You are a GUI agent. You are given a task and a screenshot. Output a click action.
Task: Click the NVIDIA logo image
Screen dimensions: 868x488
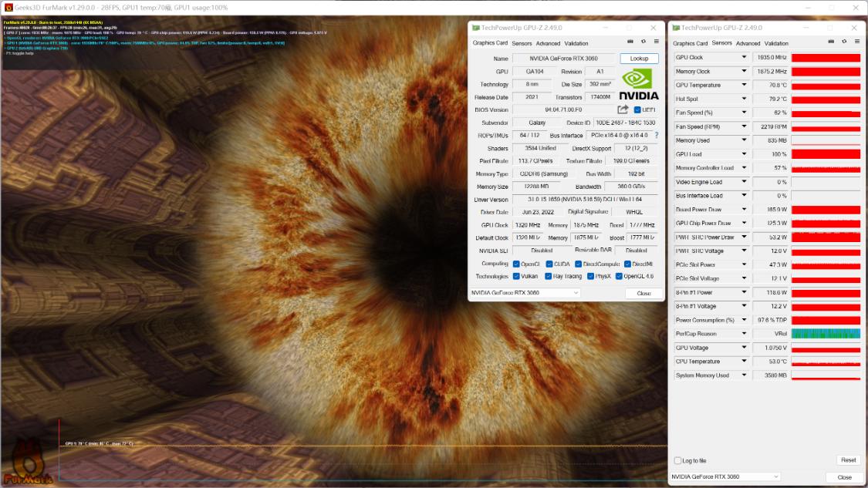pos(639,84)
